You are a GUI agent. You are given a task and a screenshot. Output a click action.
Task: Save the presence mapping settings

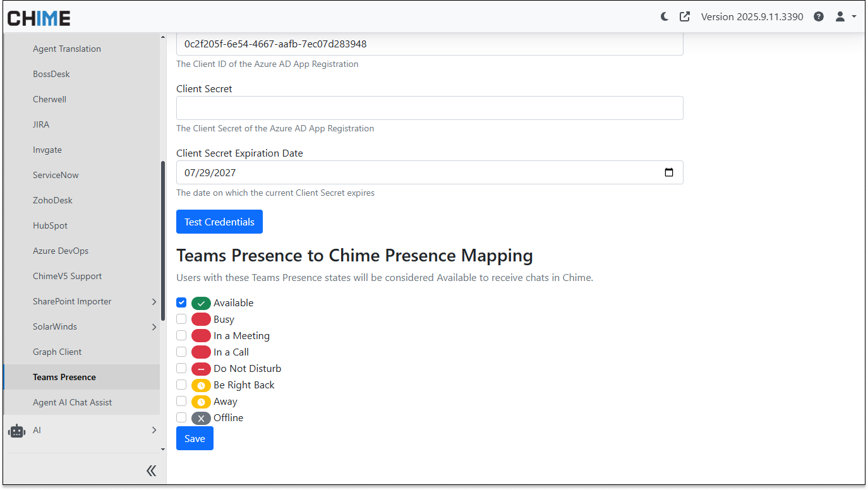[195, 438]
